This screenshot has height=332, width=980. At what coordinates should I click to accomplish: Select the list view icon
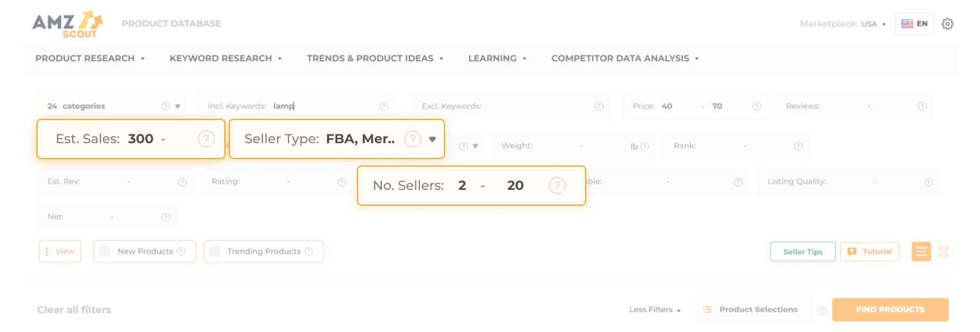click(921, 251)
